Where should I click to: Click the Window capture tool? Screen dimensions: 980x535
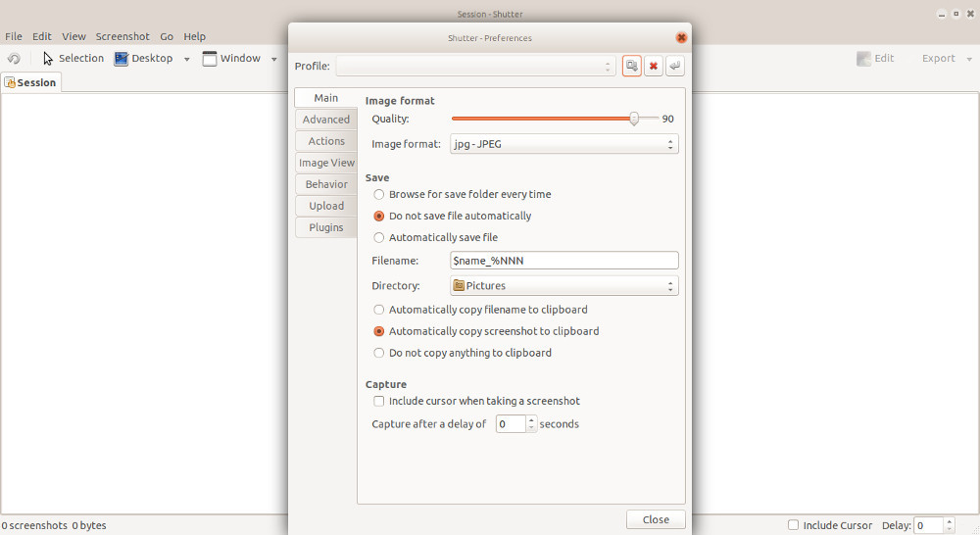232,58
